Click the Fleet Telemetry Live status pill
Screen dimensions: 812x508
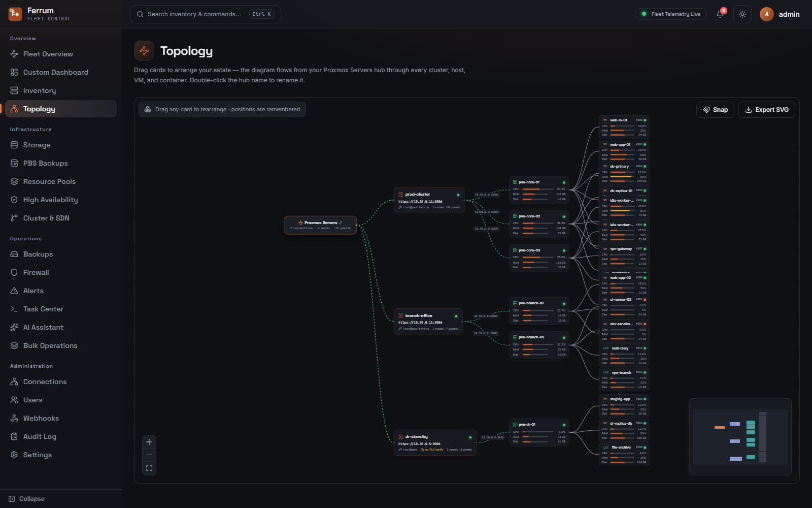[x=671, y=14]
